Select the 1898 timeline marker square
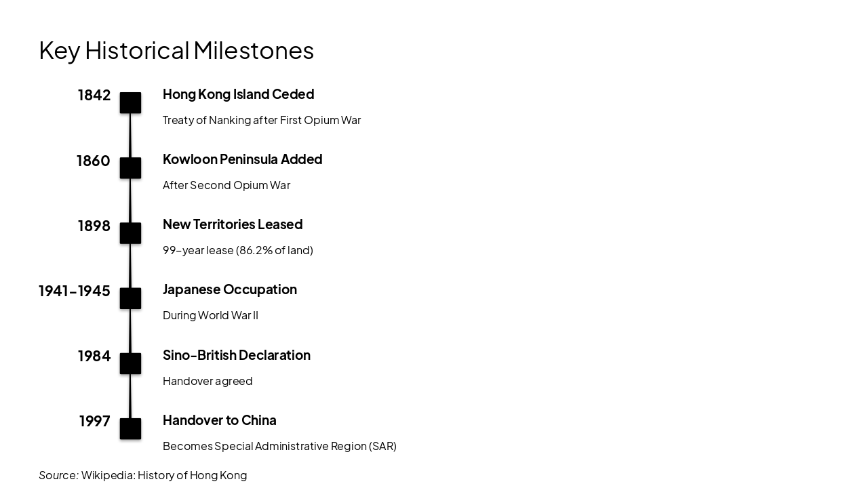 click(x=130, y=233)
